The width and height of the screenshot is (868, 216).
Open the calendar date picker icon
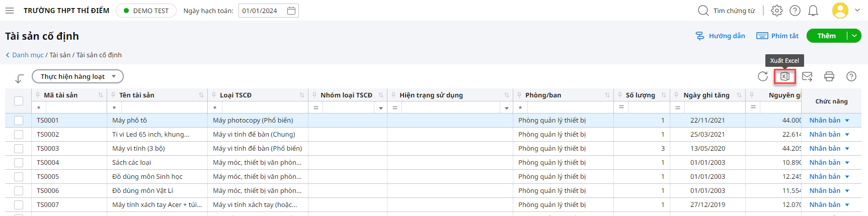[x=291, y=11]
